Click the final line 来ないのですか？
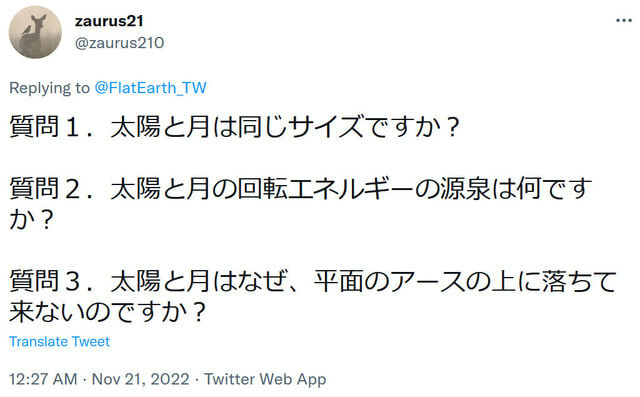Screen dimensions: 640x397 click(107, 313)
